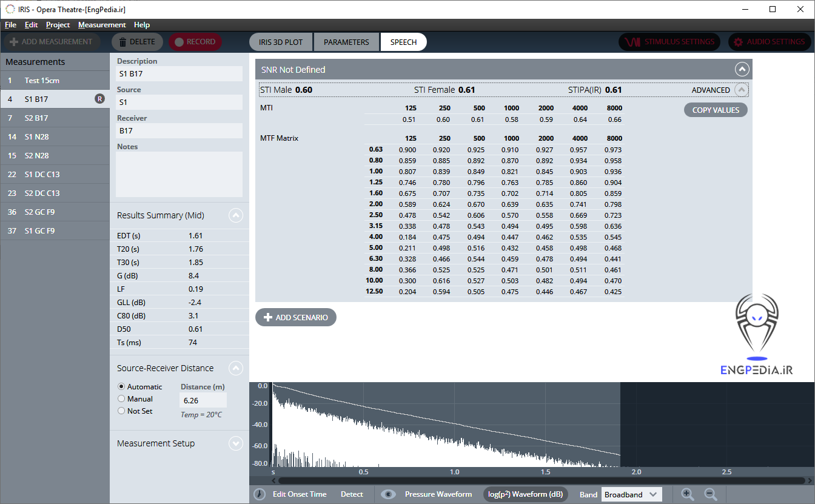Click the Copy Values button
This screenshot has height=504, width=815.
tap(716, 110)
